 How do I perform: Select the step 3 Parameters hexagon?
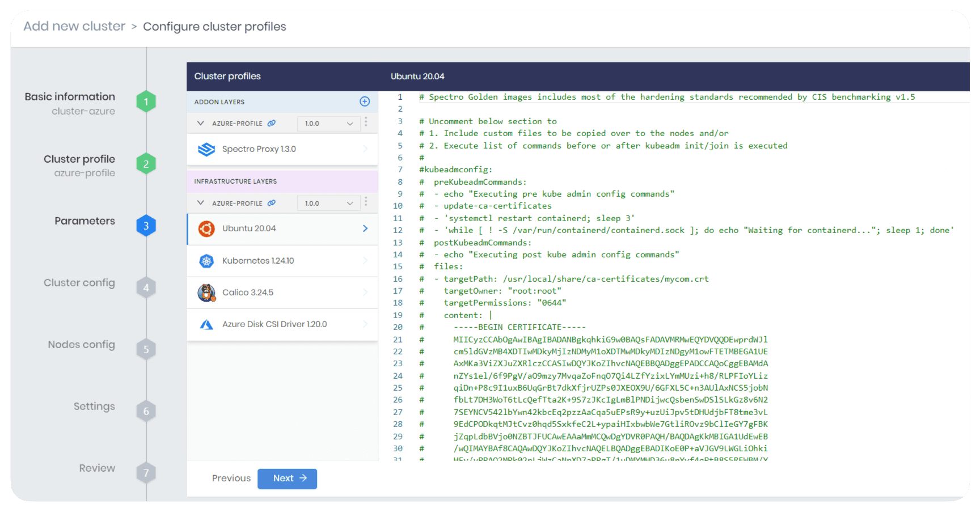[x=146, y=226]
